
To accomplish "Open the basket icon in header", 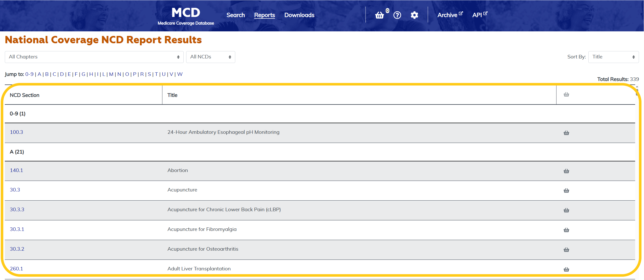I will coord(379,15).
